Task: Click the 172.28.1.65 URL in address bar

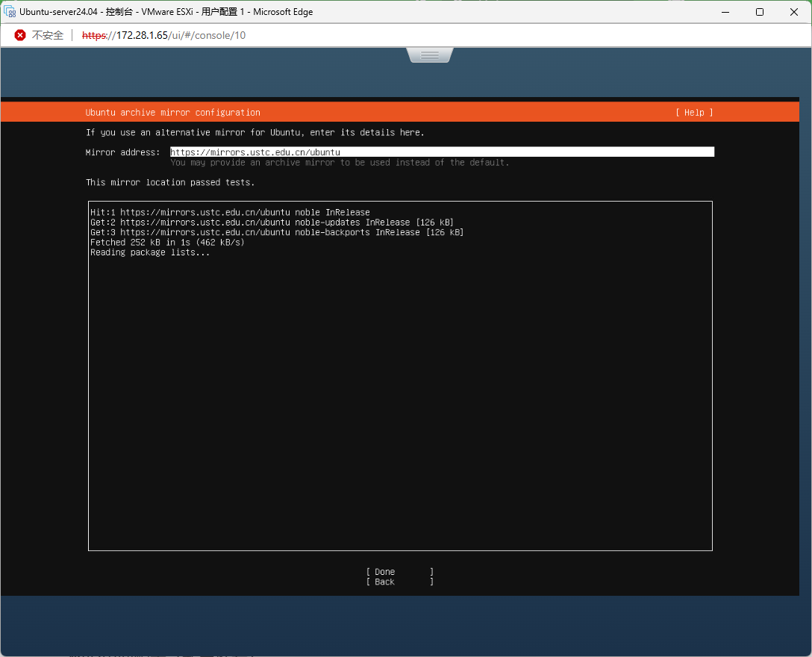Action: [163, 35]
